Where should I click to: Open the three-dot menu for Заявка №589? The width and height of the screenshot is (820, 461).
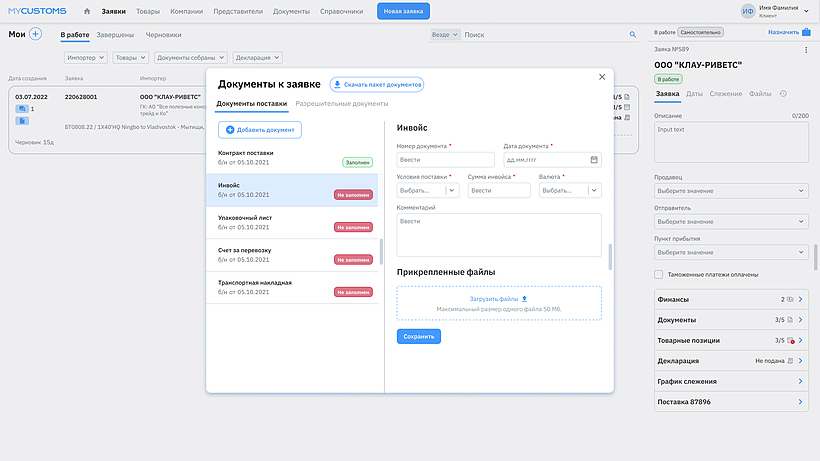click(806, 50)
